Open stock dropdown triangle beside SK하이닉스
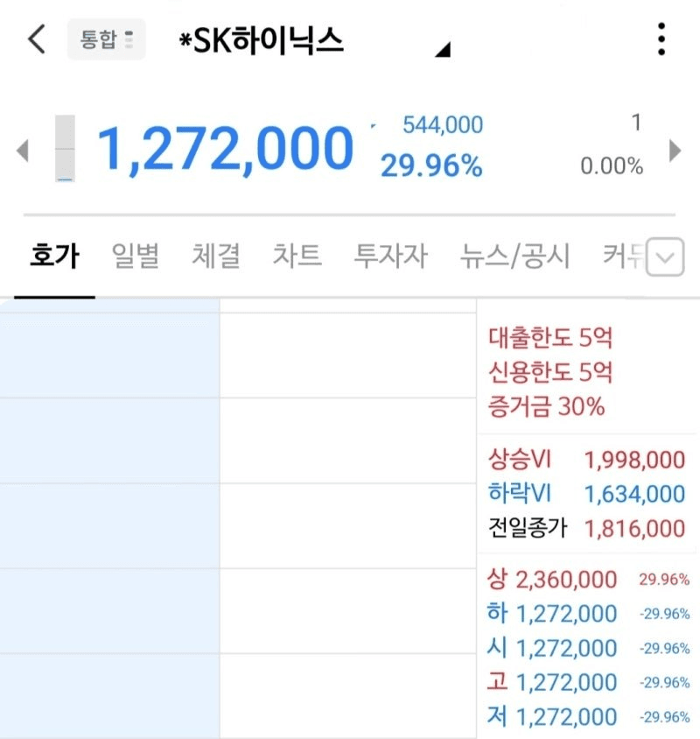Viewport: 700px width, 739px height. [443, 50]
